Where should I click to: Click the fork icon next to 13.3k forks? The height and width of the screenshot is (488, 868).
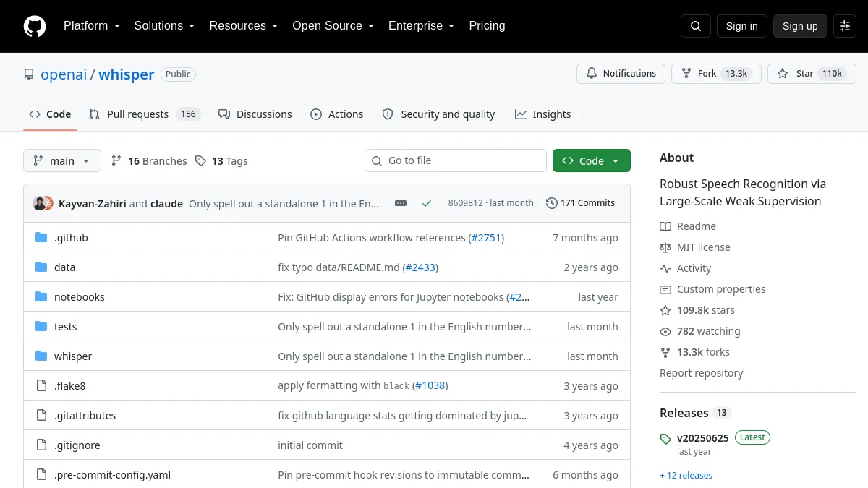click(x=665, y=352)
